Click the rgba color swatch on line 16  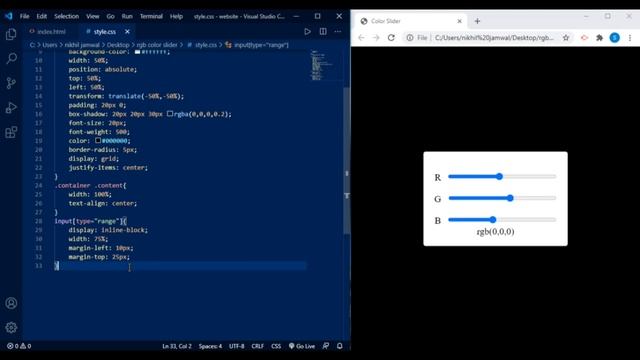coord(170,114)
